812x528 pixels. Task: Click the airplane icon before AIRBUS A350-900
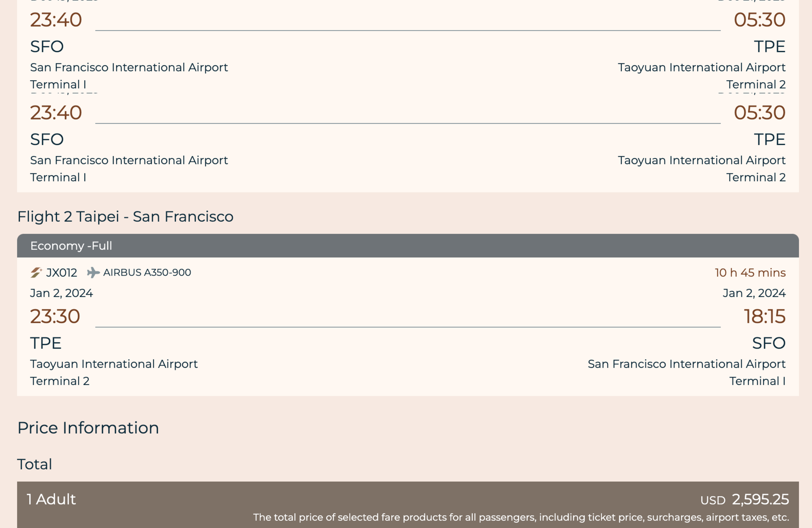pos(93,272)
